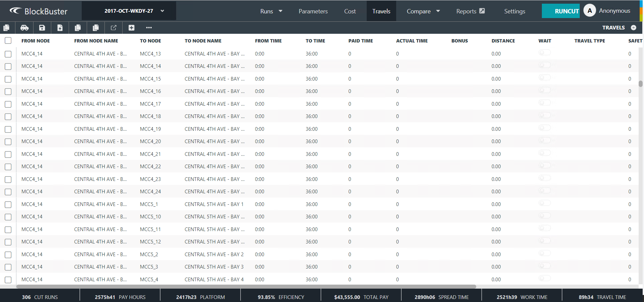This screenshot has width=644, height=302.
Task: Toggle the Wait switch for the MCC5_1 row
Action: (545, 203)
